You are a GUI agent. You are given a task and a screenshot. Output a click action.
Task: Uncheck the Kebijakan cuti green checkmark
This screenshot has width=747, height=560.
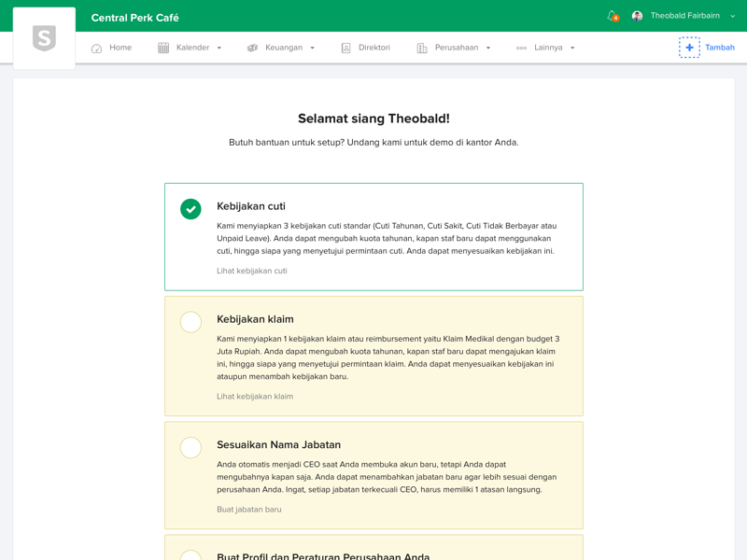(x=190, y=209)
